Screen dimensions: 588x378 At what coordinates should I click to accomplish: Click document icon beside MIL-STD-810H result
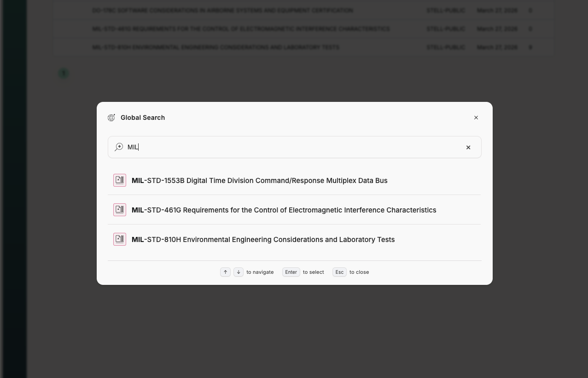click(x=120, y=239)
